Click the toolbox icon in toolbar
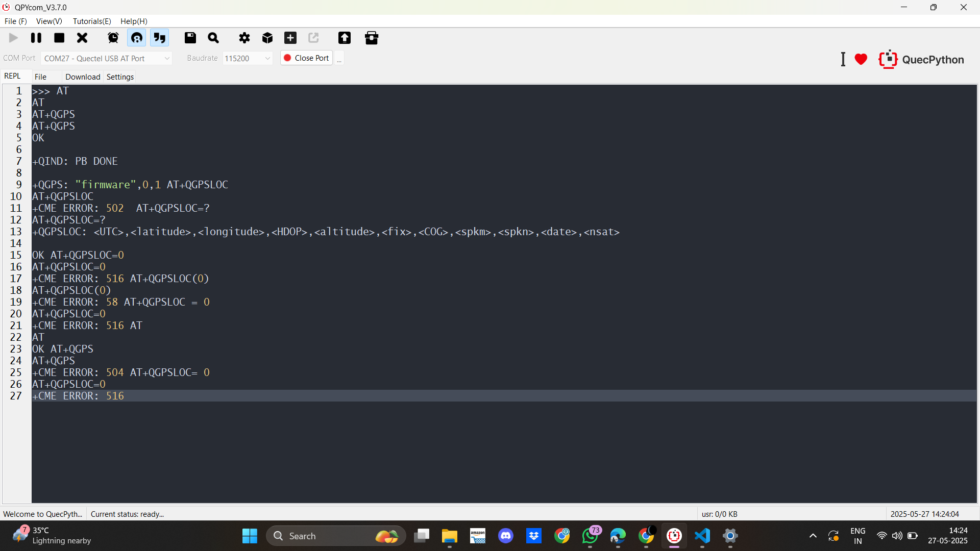The image size is (980, 551). coord(372,38)
